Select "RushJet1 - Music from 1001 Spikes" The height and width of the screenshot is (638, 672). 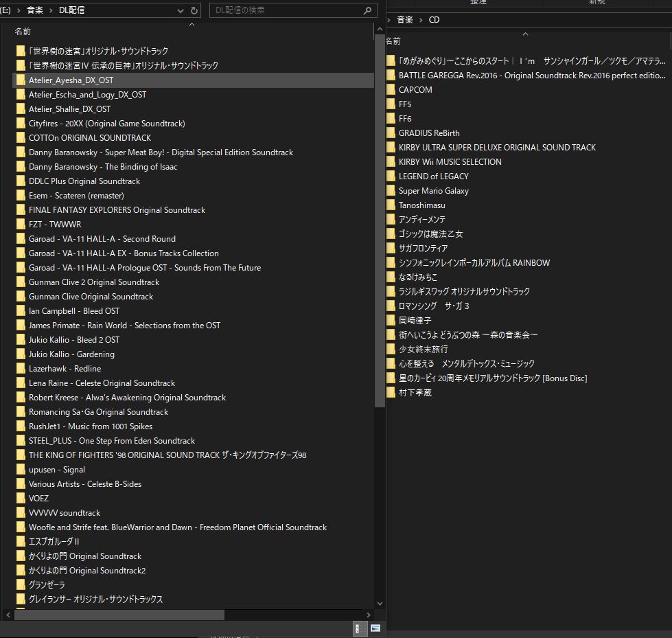tap(91, 426)
